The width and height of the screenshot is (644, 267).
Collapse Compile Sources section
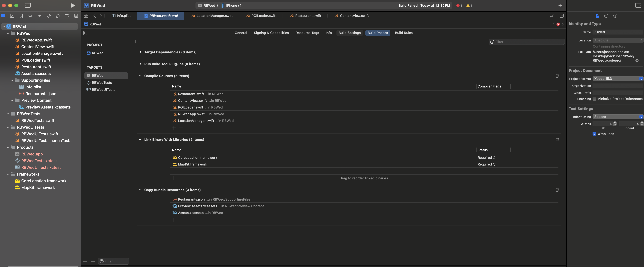tap(140, 76)
